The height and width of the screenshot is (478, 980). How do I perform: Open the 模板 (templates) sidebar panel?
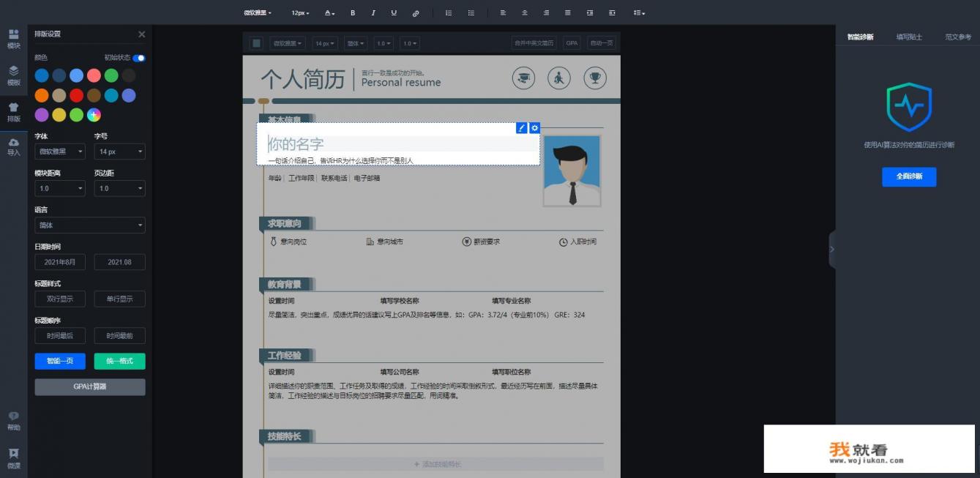13,75
